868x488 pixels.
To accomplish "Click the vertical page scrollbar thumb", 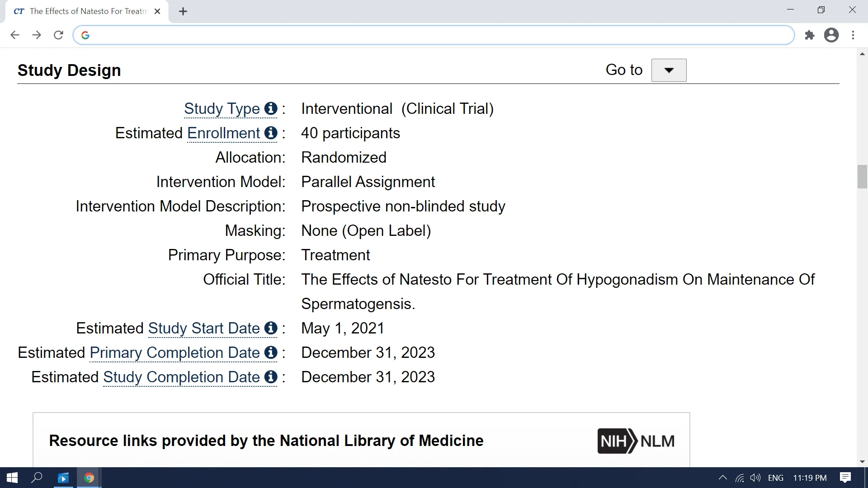I will click(862, 177).
